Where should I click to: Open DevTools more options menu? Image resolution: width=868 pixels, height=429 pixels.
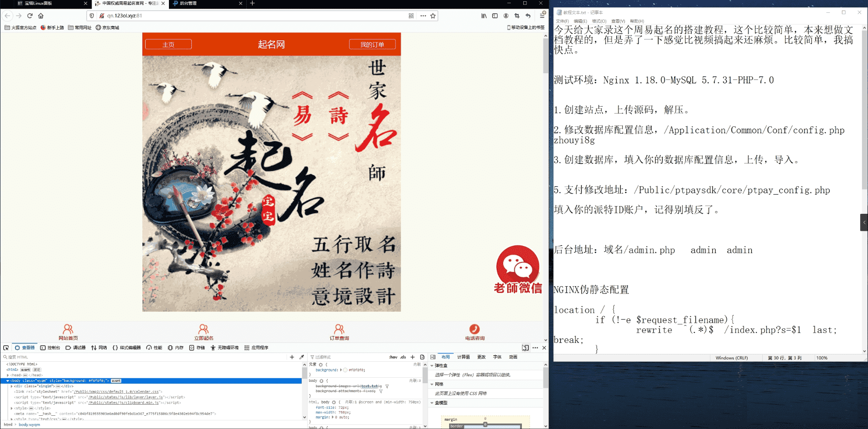click(x=535, y=348)
